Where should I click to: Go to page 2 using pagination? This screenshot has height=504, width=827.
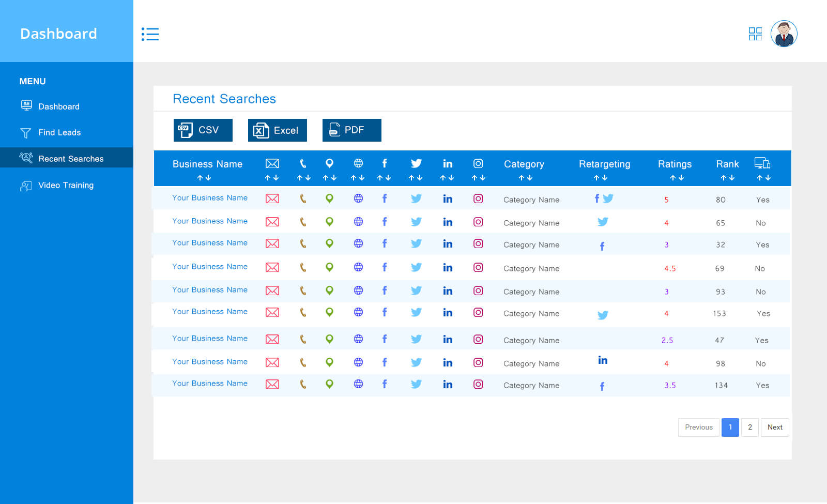click(750, 427)
